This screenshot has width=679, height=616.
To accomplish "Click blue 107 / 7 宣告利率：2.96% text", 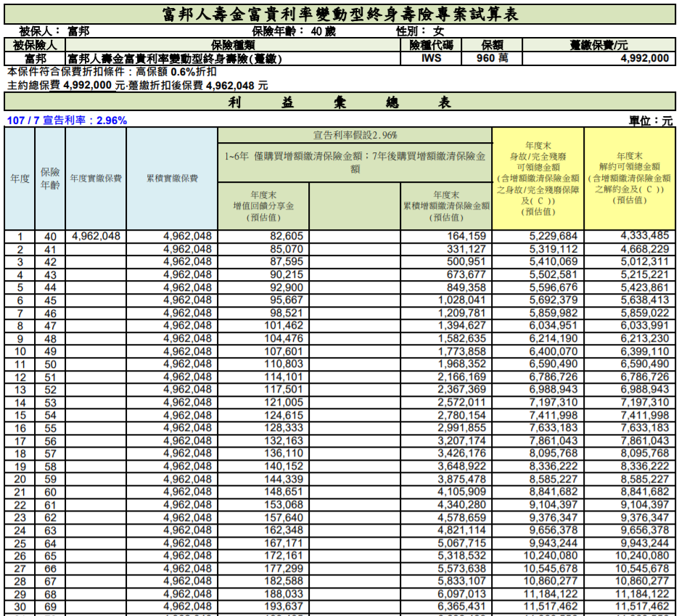I will pyautogui.click(x=67, y=120).
